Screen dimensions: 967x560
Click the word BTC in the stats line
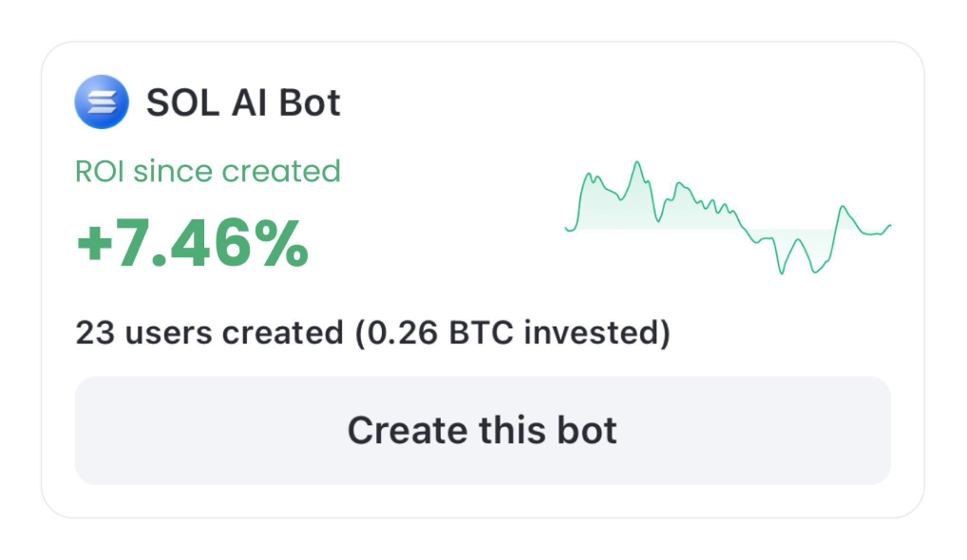481,332
